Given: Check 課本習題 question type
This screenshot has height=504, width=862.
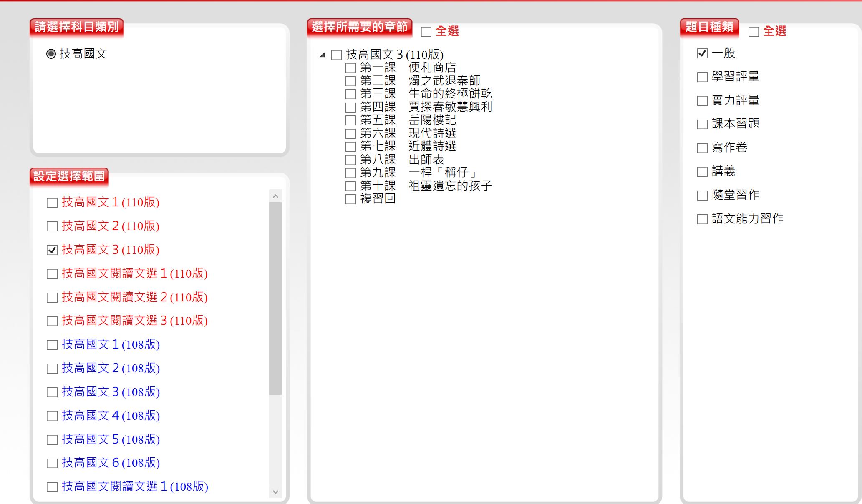Looking at the screenshot, I should (x=702, y=124).
